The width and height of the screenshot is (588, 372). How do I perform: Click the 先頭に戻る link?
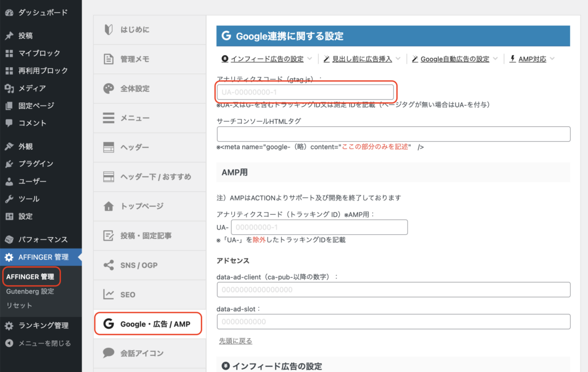click(235, 341)
